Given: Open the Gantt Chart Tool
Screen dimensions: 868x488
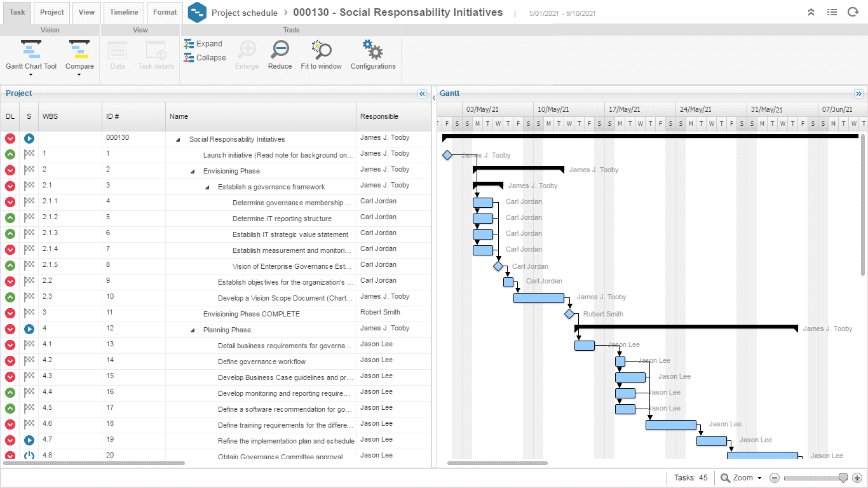Looking at the screenshot, I should (x=31, y=57).
